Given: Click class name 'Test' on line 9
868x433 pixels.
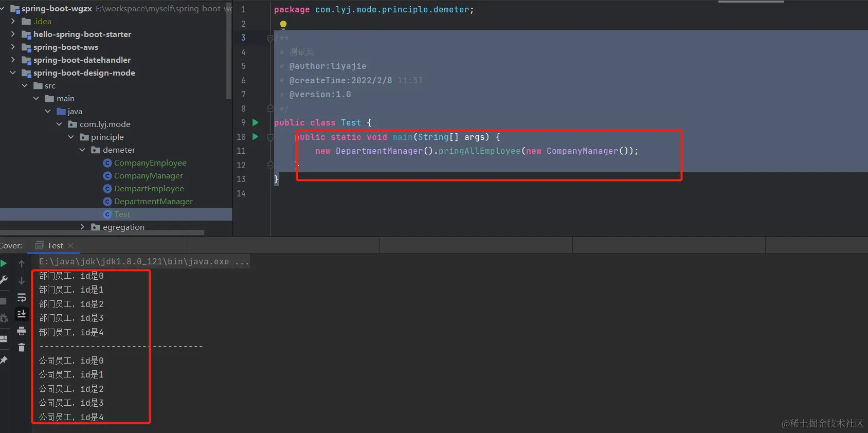Looking at the screenshot, I should click(x=351, y=123).
